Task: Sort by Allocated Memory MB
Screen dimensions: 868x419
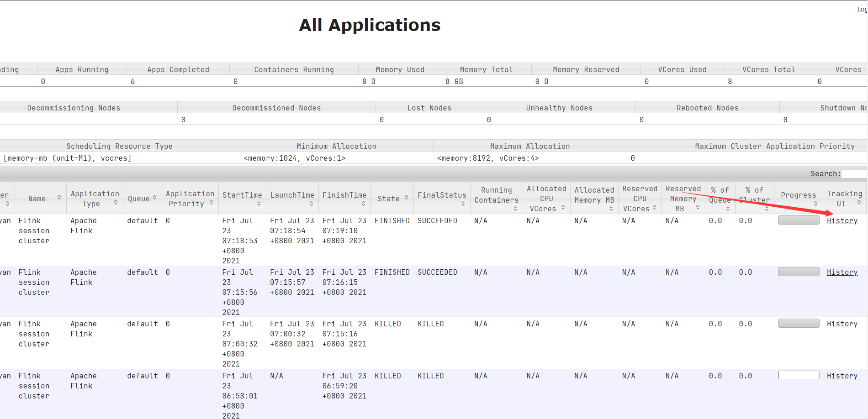Action: click(594, 199)
